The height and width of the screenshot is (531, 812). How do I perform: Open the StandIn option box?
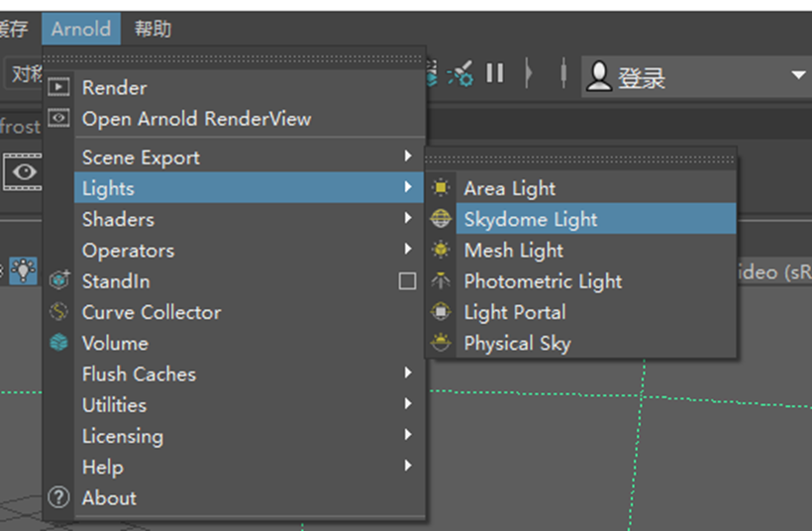tap(408, 281)
